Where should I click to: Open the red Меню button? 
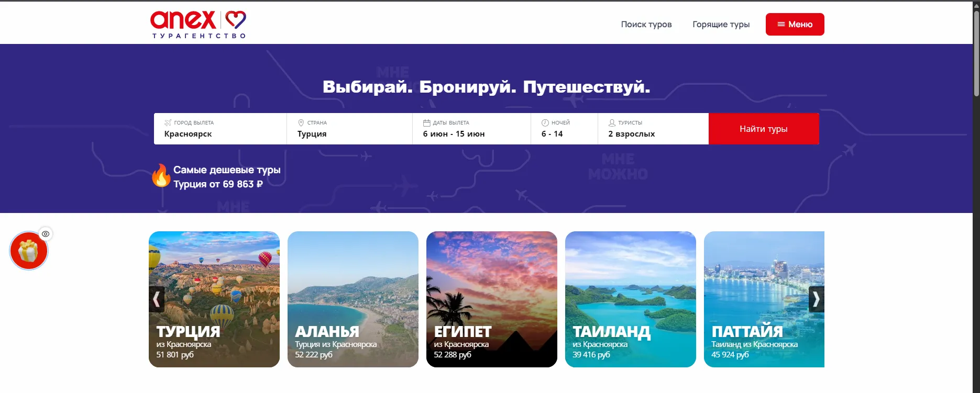tap(795, 24)
